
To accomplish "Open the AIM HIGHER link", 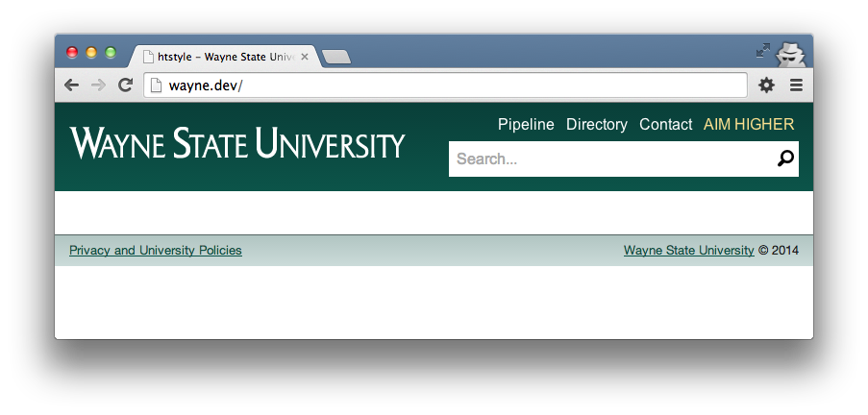I will [749, 125].
